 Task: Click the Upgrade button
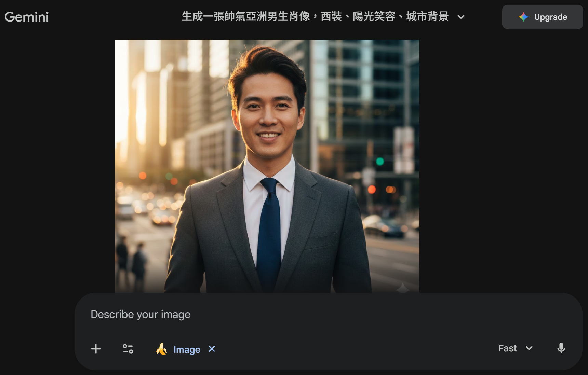(543, 17)
